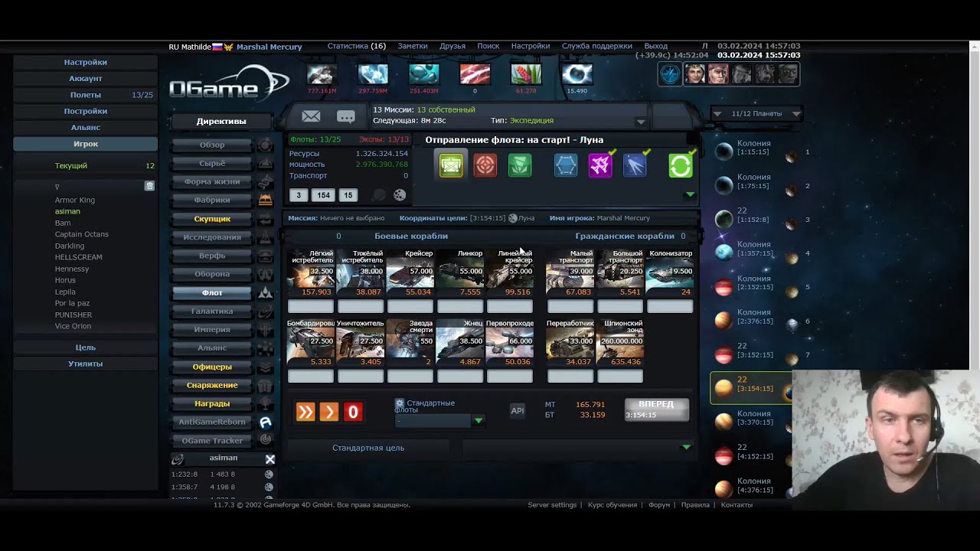Image resolution: width=980 pixels, height=551 pixels.
Task: Click Крейсер amount input field
Action: [410, 306]
